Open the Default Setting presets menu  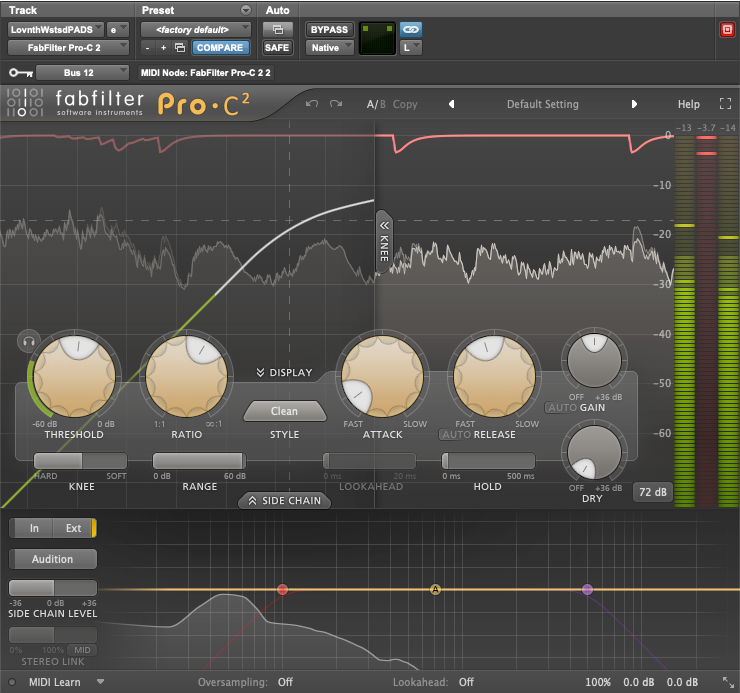click(543, 104)
